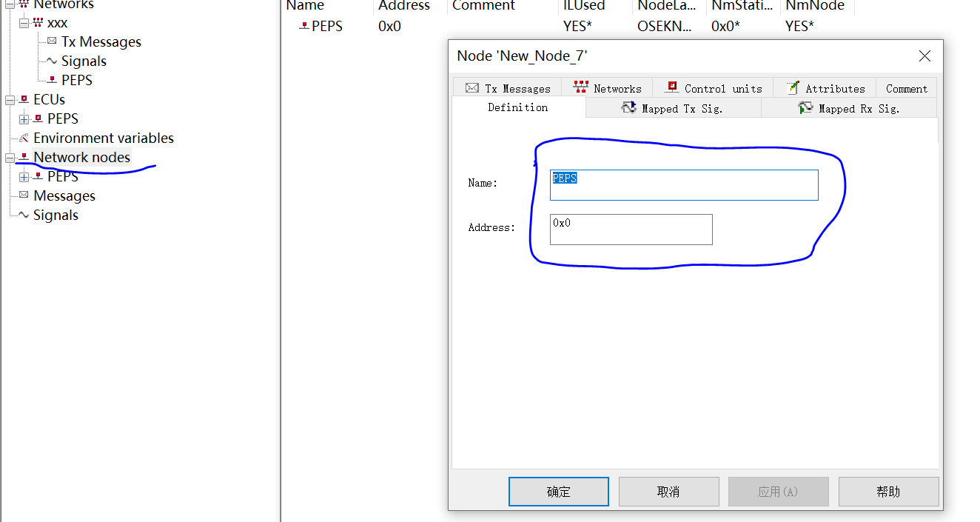980x522 pixels.
Task: Collapse the xxx network branch
Action: [x=23, y=22]
